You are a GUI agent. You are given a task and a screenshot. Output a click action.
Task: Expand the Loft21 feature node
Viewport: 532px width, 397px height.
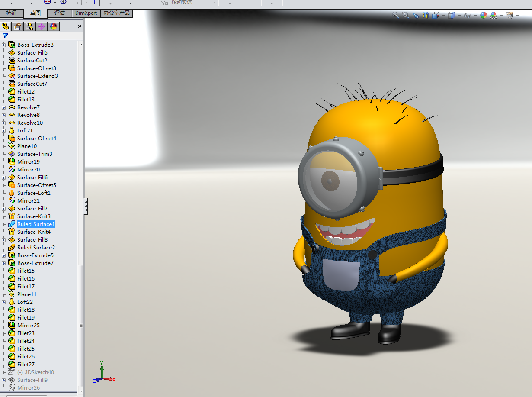coord(4,131)
